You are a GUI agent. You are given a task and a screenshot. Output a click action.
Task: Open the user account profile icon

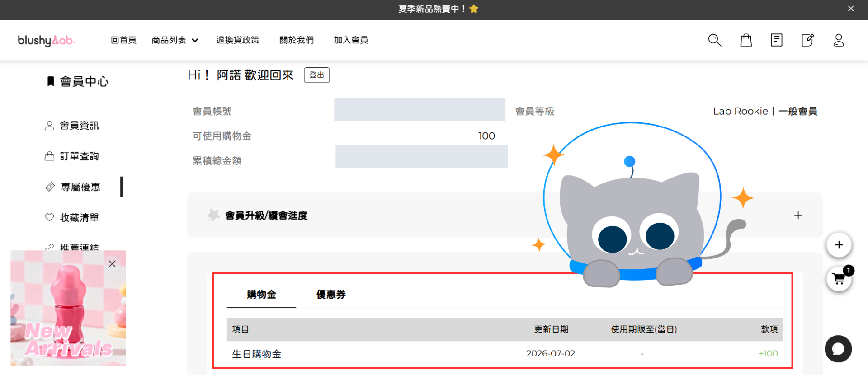[839, 40]
